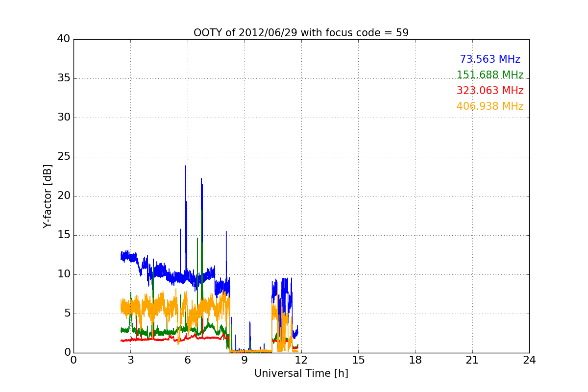588x392 pixels.
Task: Select the 406.938 MHz legend label
Action: coord(490,106)
